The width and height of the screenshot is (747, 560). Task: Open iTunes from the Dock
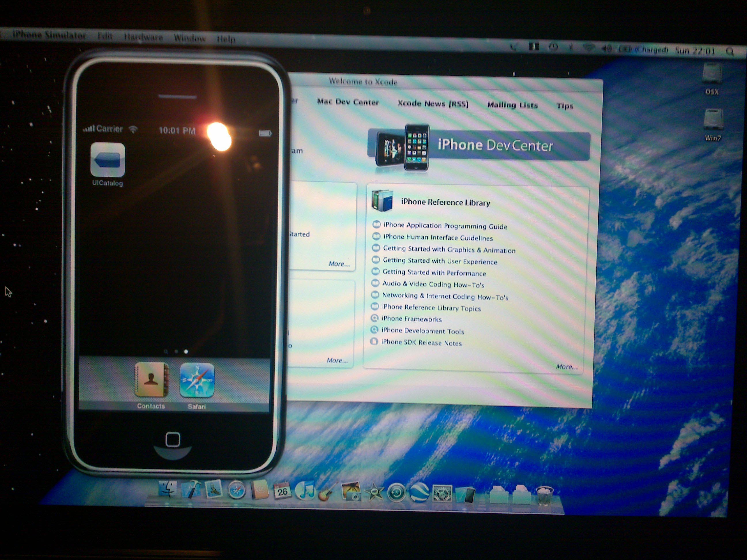[x=305, y=491]
